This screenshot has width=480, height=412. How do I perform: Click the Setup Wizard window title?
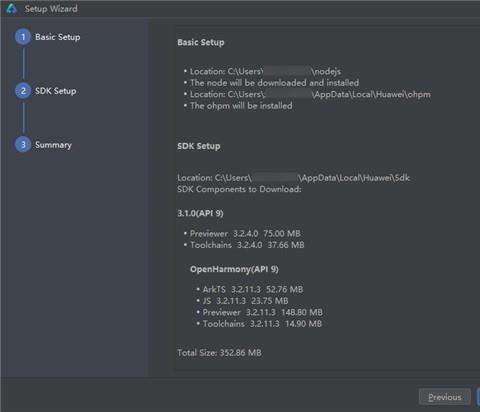click(x=51, y=9)
